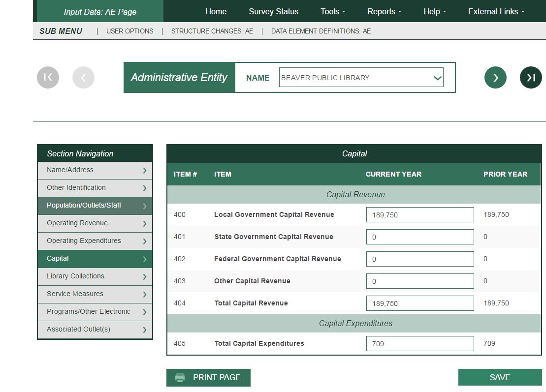Go to the Home menu item
Viewport: 546px width, 392px height.
tap(216, 11)
